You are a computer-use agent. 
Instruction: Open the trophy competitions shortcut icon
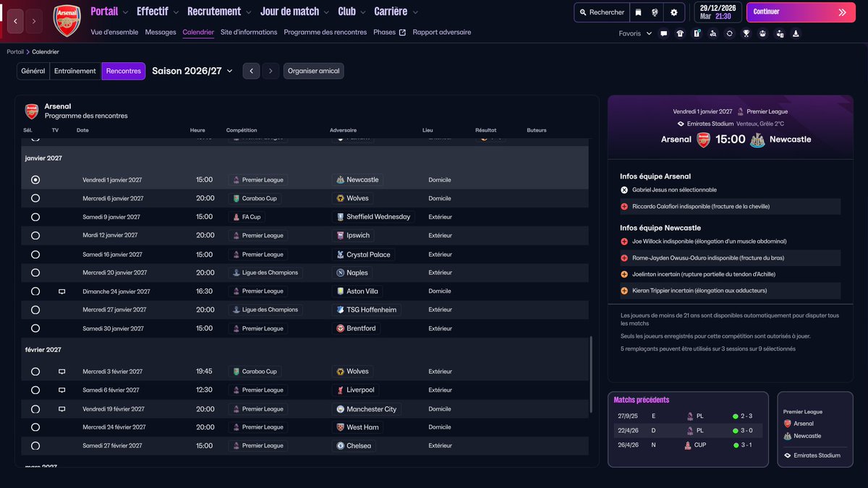tap(746, 33)
